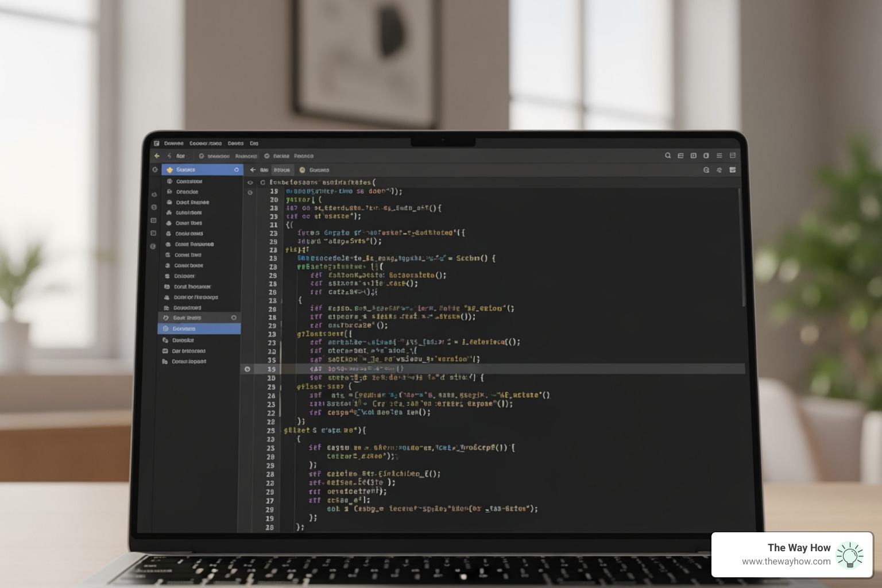Click the yellow back arrow in the toolbar

click(x=157, y=156)
